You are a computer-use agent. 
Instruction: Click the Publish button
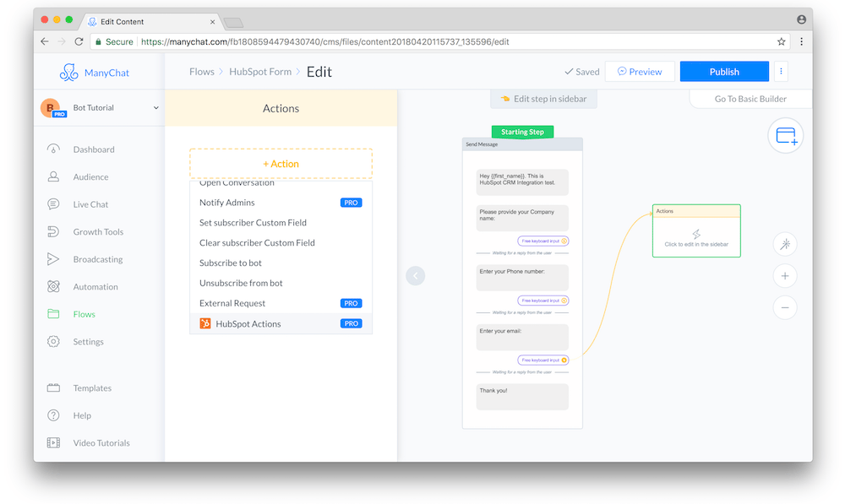point(724,72)
